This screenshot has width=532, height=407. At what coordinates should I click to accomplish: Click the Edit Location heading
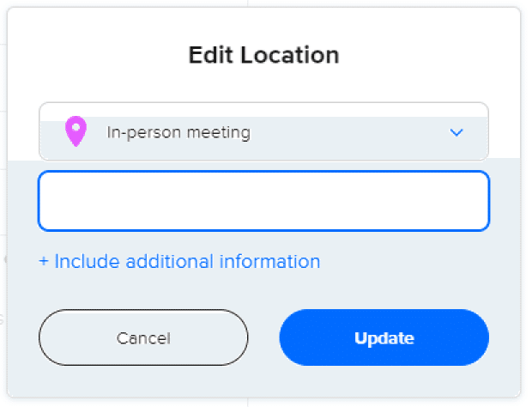tap(263, 56)
